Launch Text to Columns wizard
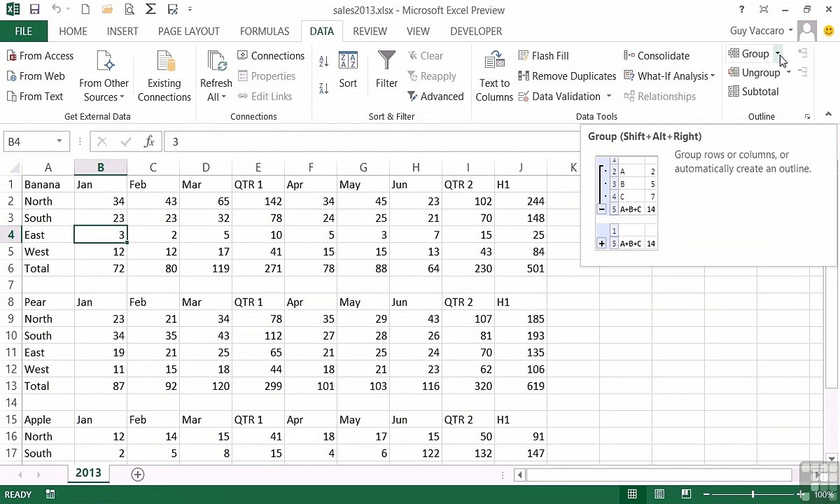 (494, 77)
